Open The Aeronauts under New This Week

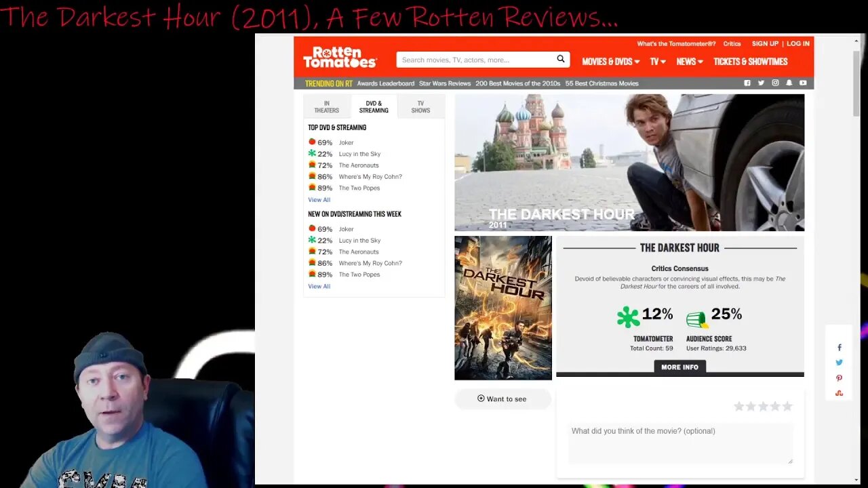pyautogui.click(x=359, y=252)
